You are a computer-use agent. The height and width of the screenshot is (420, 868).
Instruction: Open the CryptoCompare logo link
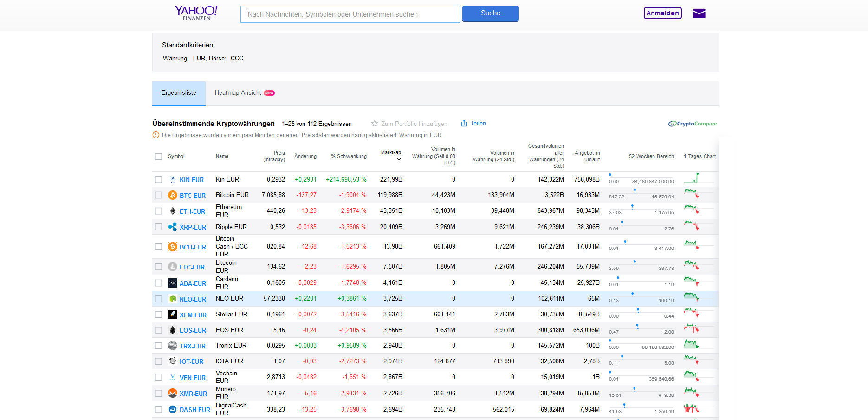pyautogui.click(x=693, y=124)
